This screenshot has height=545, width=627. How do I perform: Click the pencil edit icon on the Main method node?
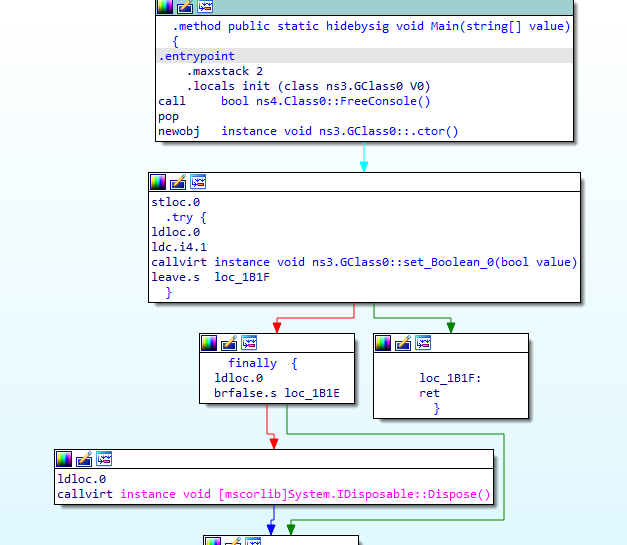185,6
